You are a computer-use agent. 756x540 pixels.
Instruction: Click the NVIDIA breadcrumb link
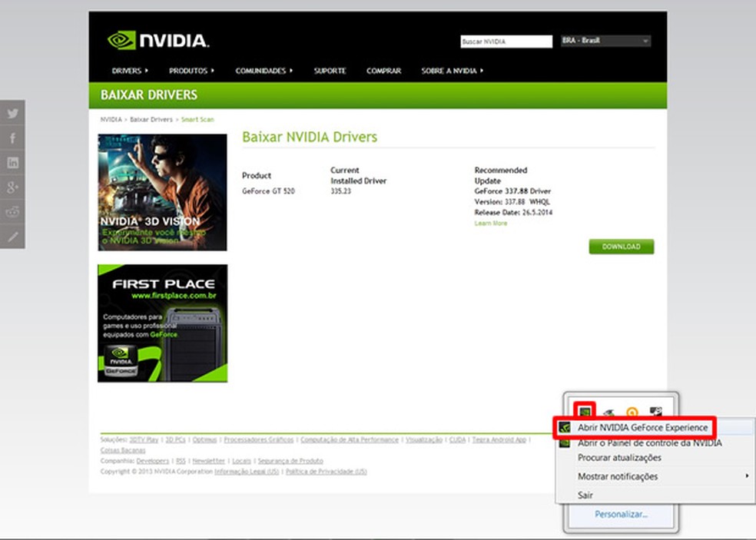111,120
